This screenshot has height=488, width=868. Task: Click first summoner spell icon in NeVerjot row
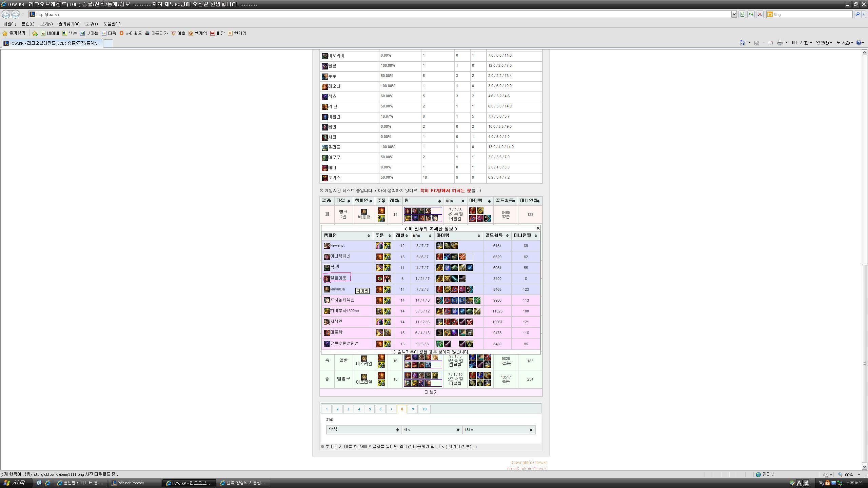click(x=380, y=246)
